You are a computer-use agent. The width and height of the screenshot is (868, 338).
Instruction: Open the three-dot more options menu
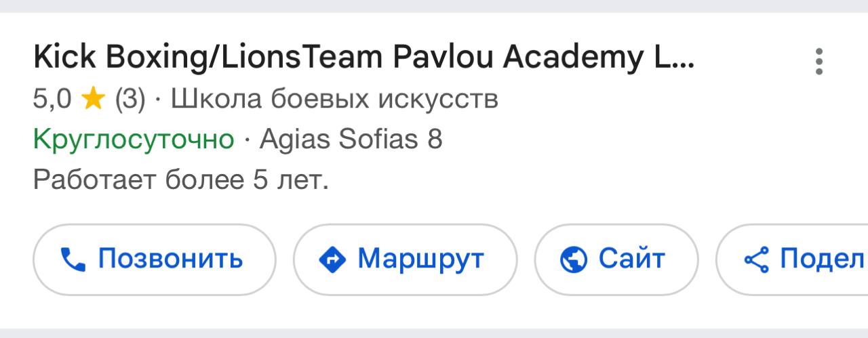pyautogui.click(x=819, y=62)
